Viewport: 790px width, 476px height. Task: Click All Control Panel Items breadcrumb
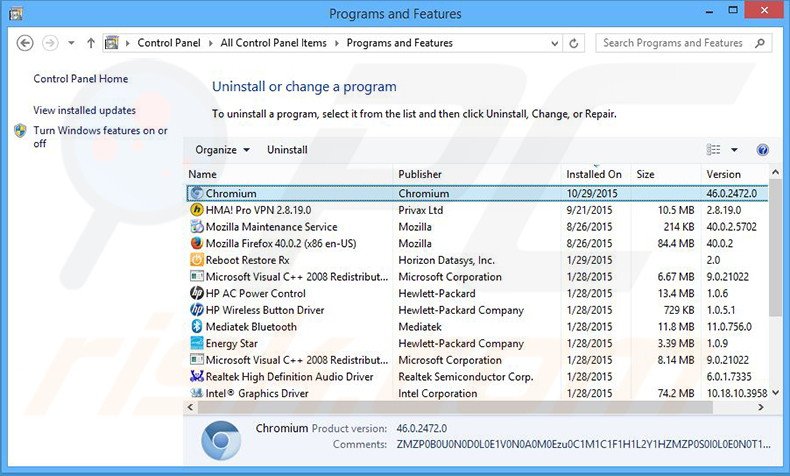tap(273, 43)
